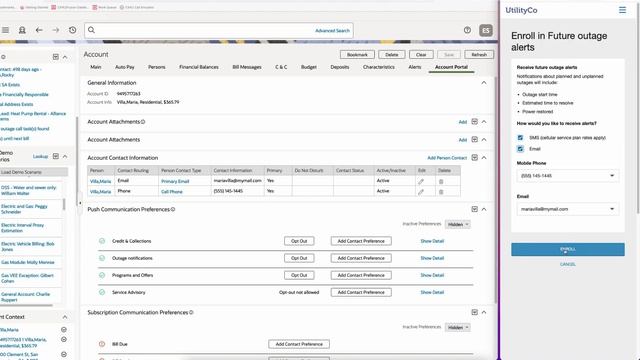Toggle the SMS alerts checkbox

(x=520, y=138)
